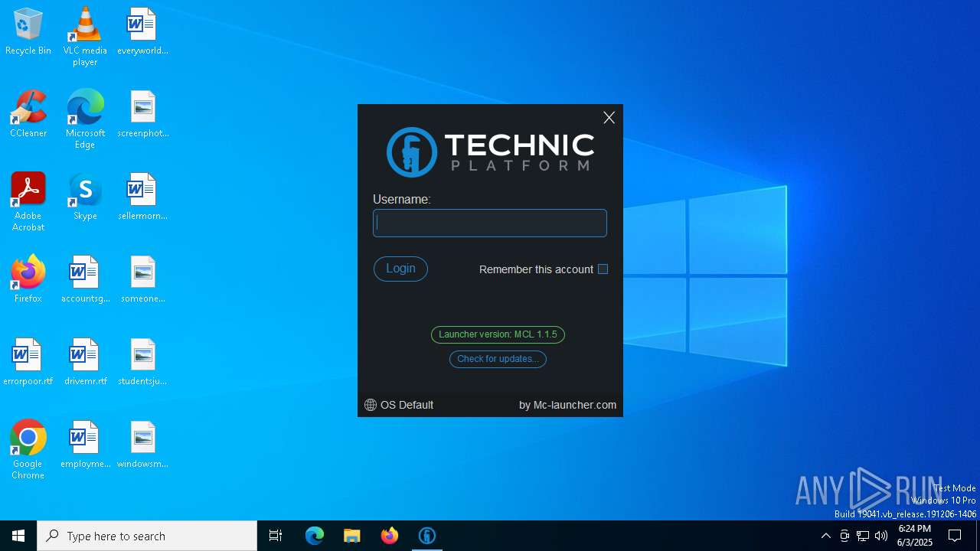Click Technic launcher taskbar icon
Viewport: 980px width, 551px height.
point(426,536)
